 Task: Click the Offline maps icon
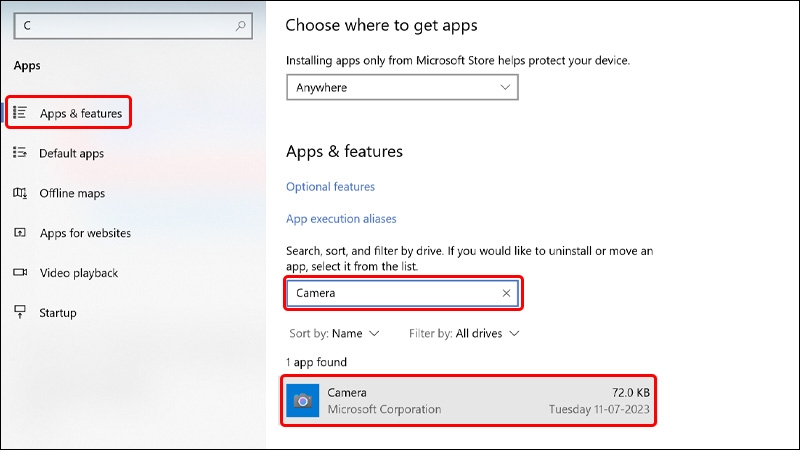tap(20, 193)
